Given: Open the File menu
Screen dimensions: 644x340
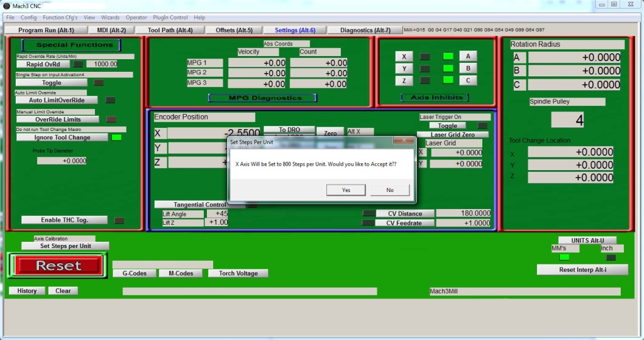Looking at the screenshot, I should click(10, 17).
